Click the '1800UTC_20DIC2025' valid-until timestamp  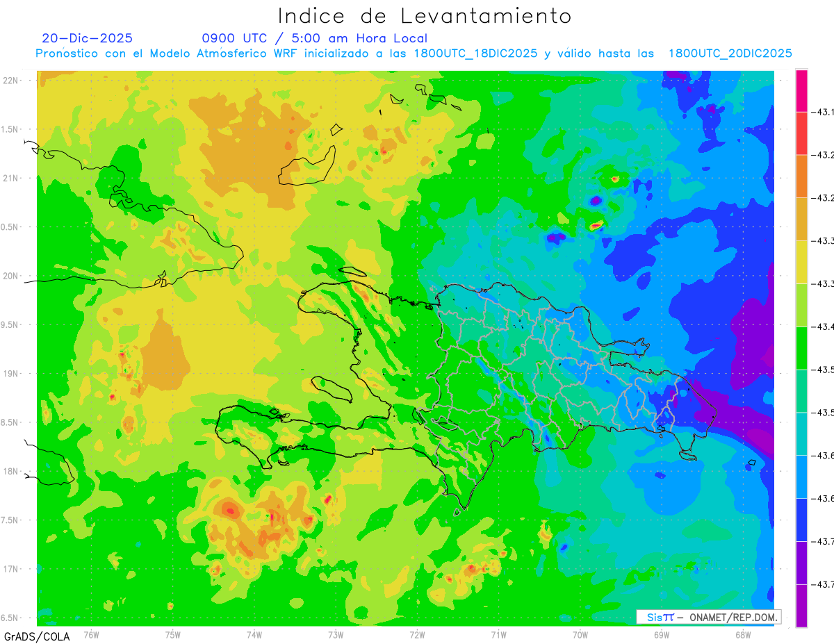coord(730,53)
